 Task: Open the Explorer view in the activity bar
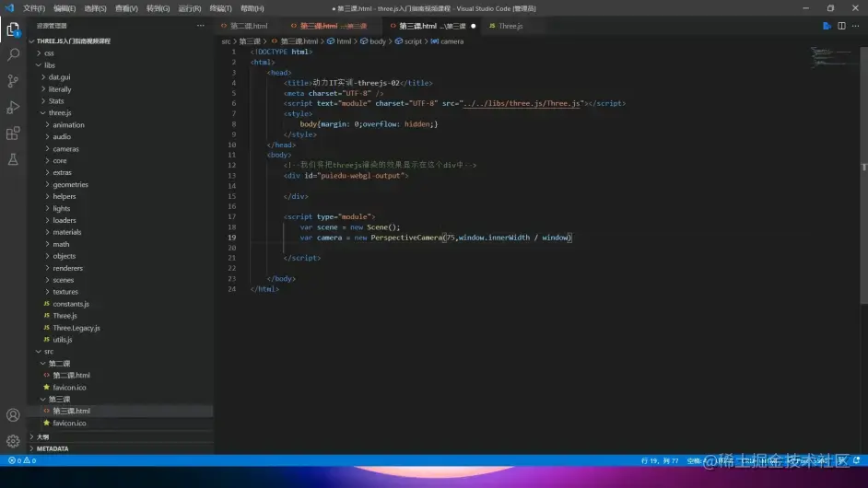pyautogui.click(x=13, y=29)
